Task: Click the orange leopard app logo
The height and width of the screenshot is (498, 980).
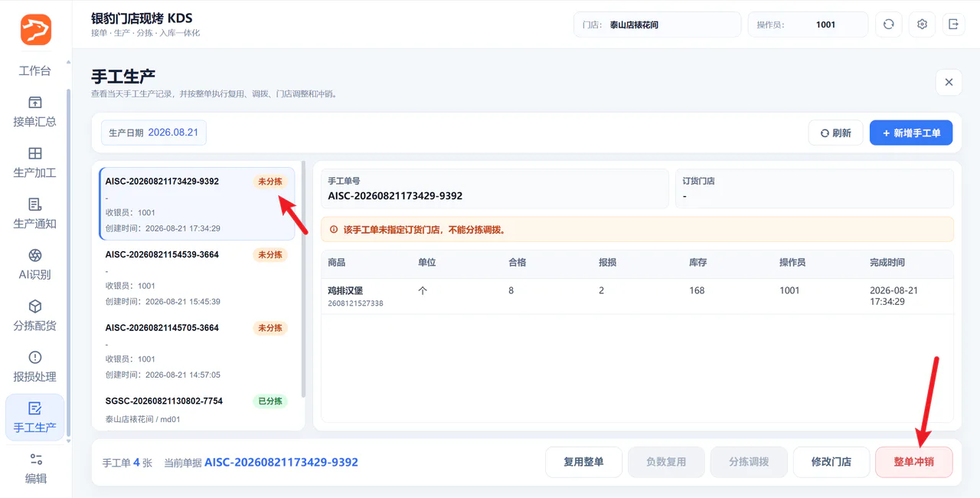Action: pos(36,30)
